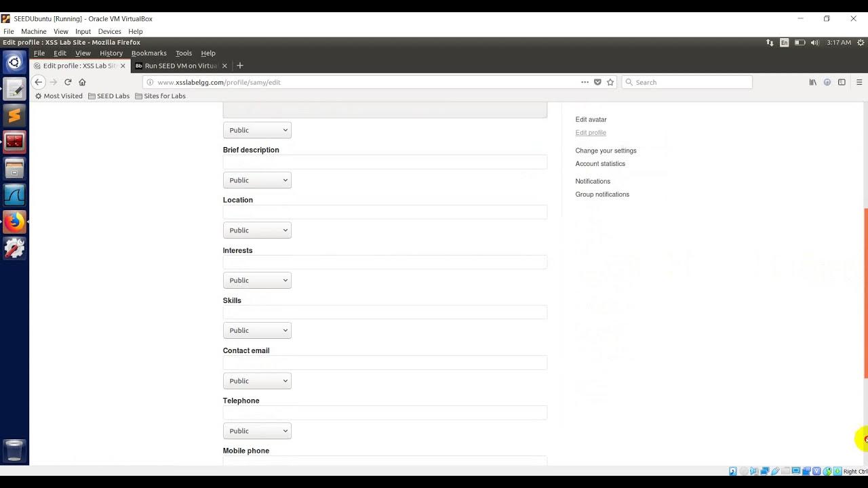Open the Trash in the dock

click(x=14, y=450)
